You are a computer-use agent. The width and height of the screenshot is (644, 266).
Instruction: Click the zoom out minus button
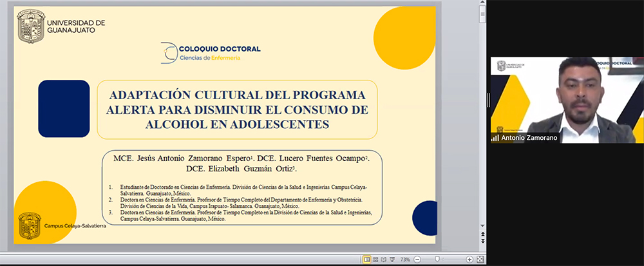(417, 260)
